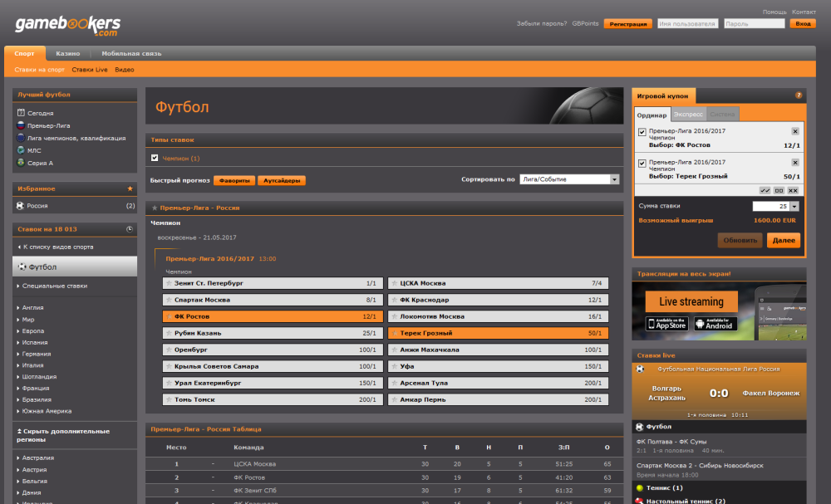831x504 pixels.
Task: Click the star beside Амкар Пермь
Action: 394,399
